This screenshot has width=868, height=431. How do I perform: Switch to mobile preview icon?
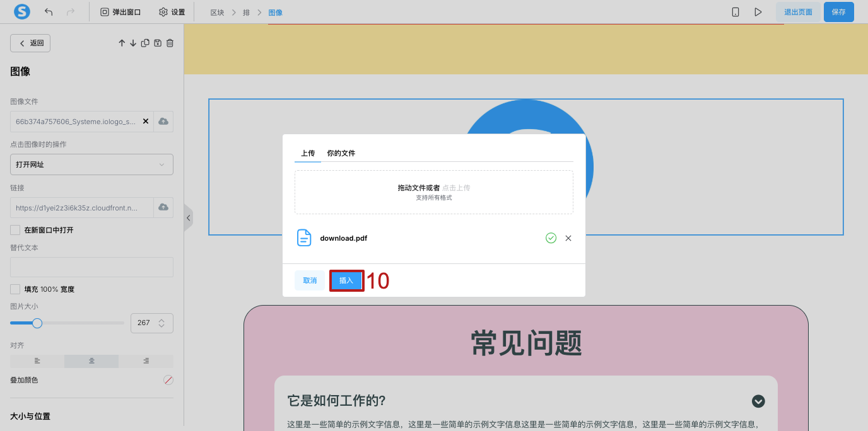[736, 12]
